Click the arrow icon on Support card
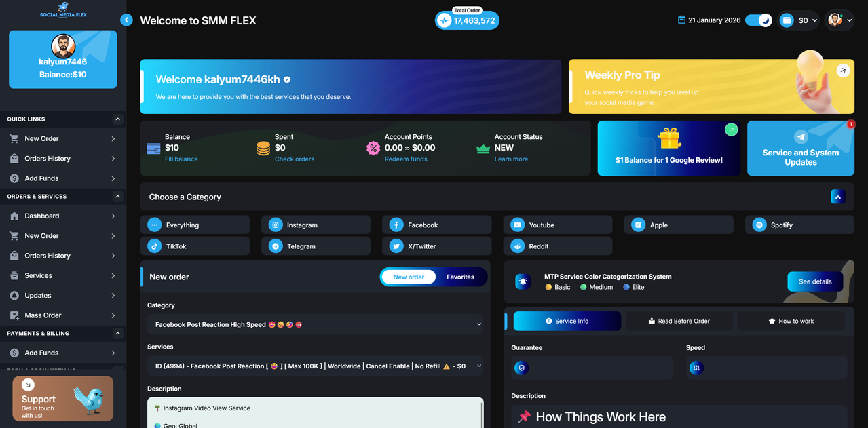This screenshot has height=428, width=868. [28, 385]
